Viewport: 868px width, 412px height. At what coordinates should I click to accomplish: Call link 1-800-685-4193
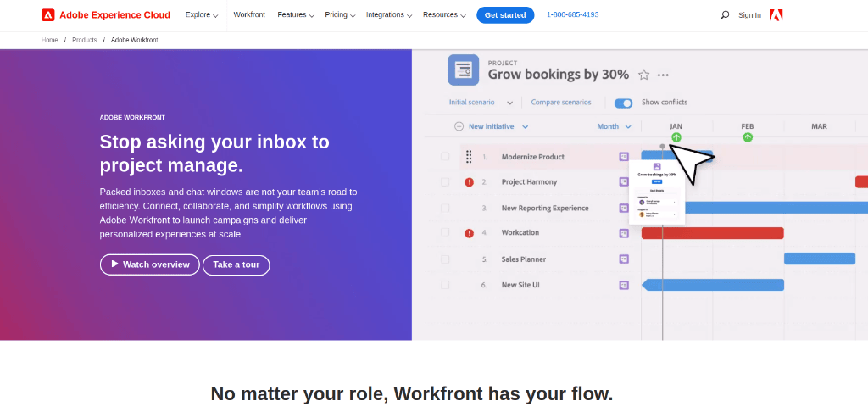coord(572,14)
